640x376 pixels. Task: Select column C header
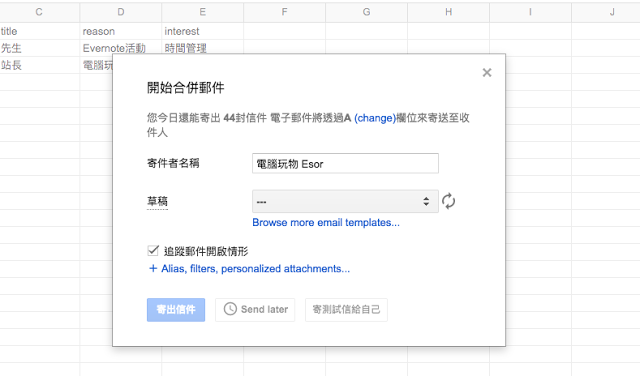pos(39,12)
